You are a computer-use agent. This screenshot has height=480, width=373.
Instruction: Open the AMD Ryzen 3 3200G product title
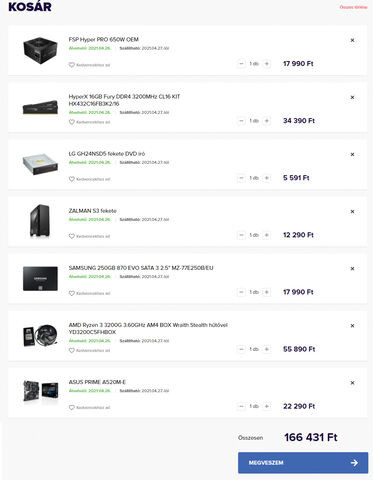pyautogui.click(x=148, y=328)
